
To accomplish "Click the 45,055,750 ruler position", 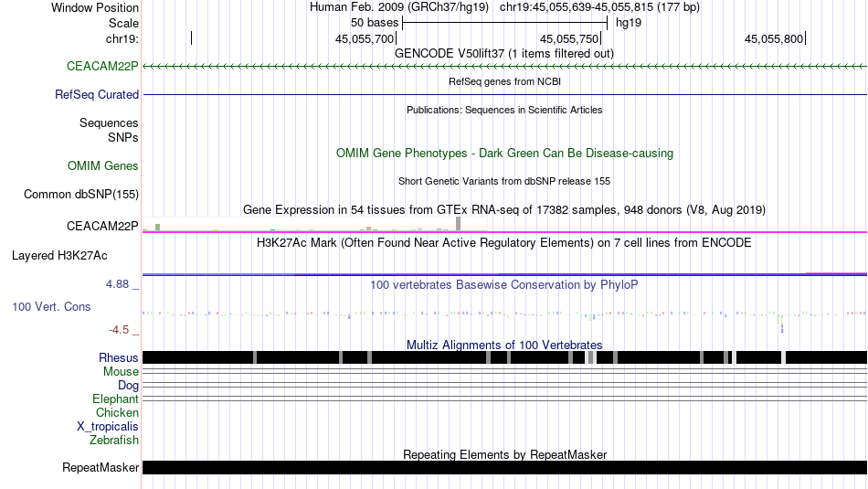I will click(569, 38).
